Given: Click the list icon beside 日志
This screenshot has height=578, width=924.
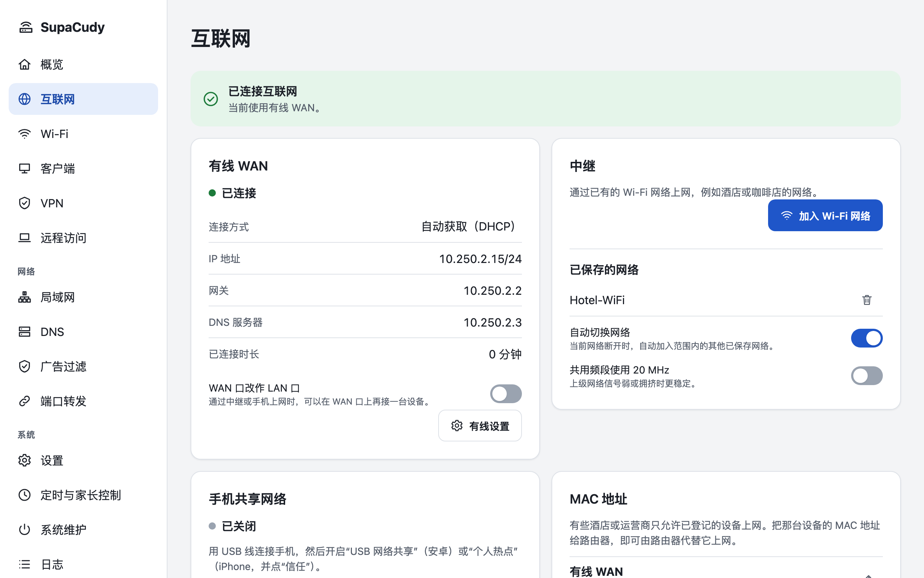Looking at the screenshot, I should 25,564.
